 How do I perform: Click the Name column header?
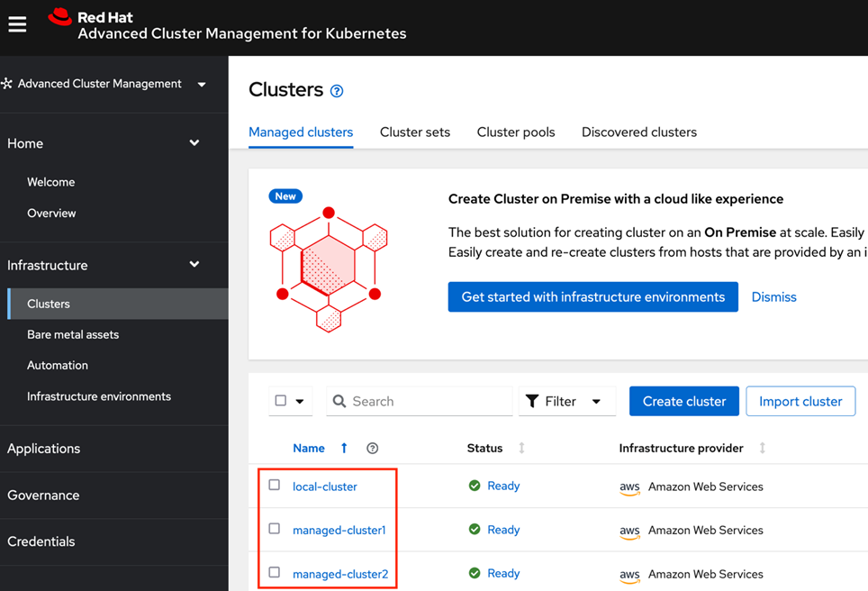309,448
